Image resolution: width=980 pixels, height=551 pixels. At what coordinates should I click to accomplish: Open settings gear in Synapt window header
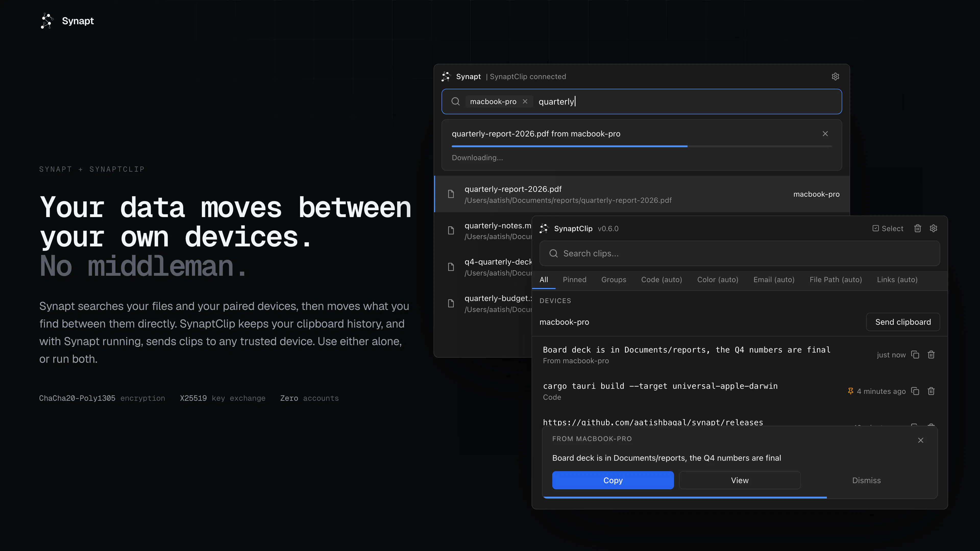pyautogui.click(x=835, y=77)
